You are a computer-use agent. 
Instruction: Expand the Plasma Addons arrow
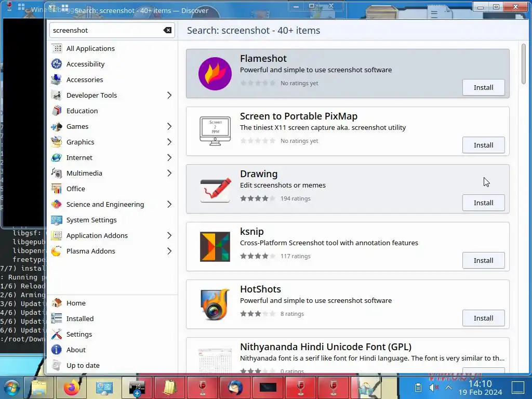point(169,251)
